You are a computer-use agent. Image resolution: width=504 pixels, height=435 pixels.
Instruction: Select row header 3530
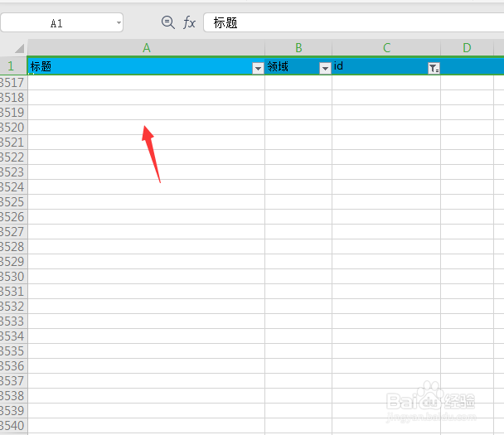coord(13,276)
